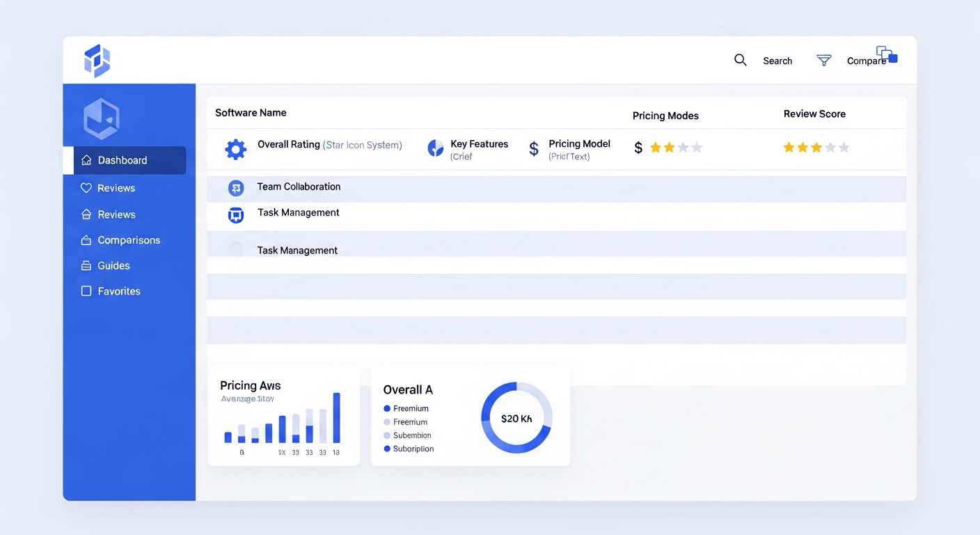This screenshot has width=980, height=535.
Task: Click the Compare button label
Action: point(865,61)
